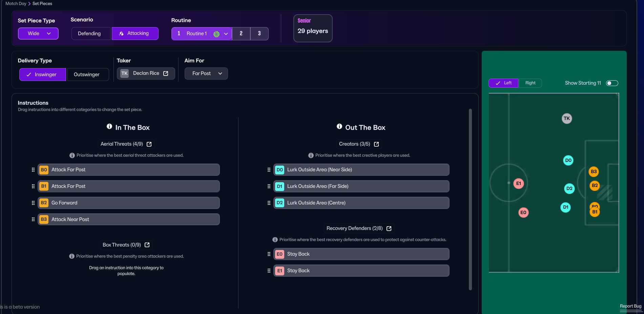Click the instructions panel vertical scrollbar
The width and height of the screenshot is (644, 314).
coord(470,199)
